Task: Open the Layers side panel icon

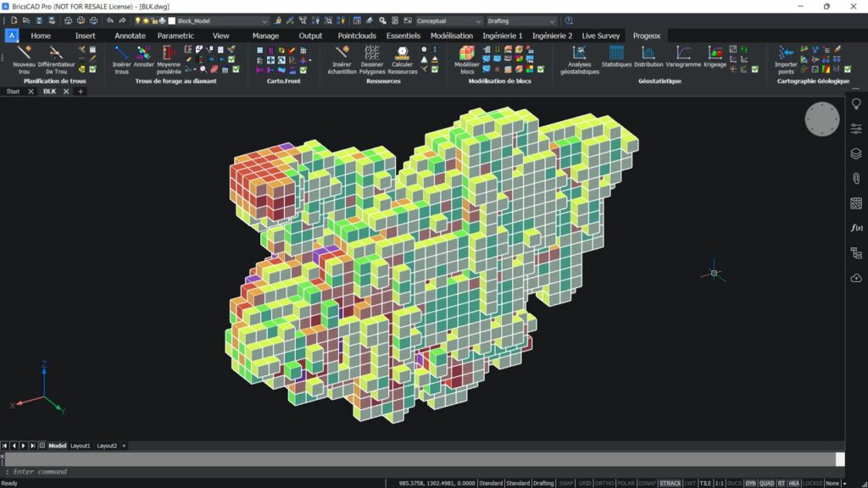Action: coord(856,153)
